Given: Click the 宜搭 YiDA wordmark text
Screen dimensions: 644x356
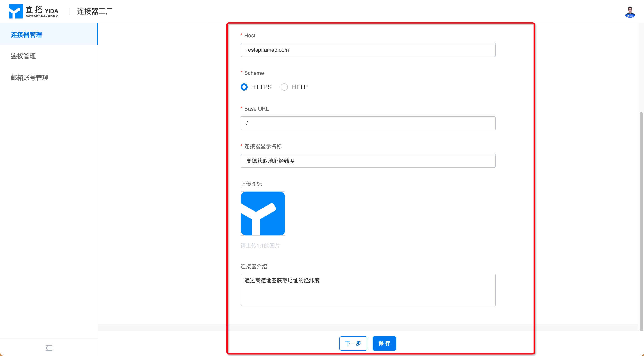Looking at the screenshot, I should click(42, 11).
